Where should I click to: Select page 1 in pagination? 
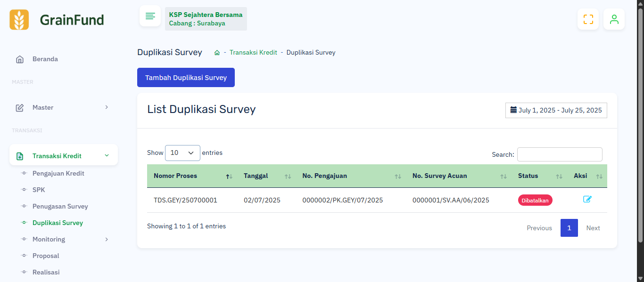tap(569, 228)
